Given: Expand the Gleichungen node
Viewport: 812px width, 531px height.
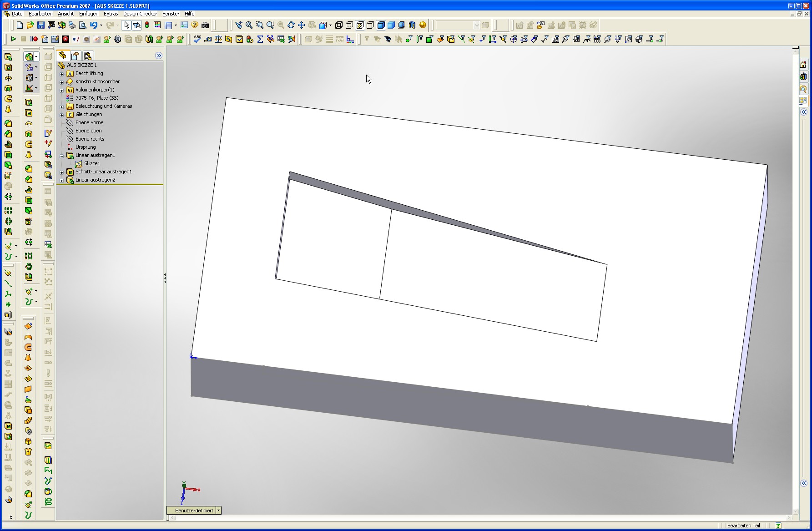Looking at the screenshot, I should 62,115.
